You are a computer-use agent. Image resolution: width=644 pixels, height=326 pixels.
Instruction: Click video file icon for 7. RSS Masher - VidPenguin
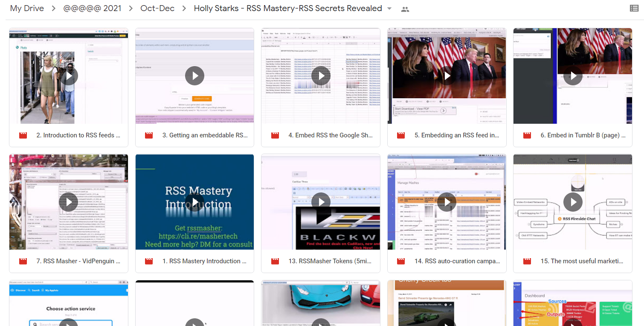(x=23, y=261)
